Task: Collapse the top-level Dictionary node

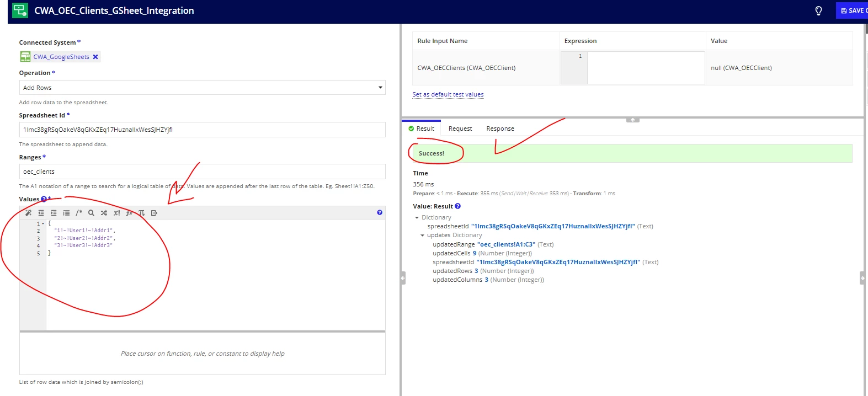Action: [417, 218]
